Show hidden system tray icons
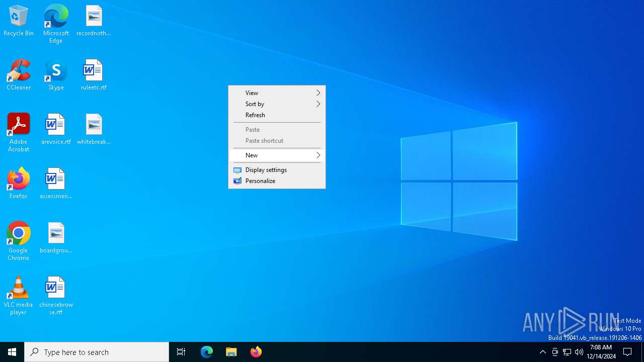Viewport: 644px width, 362px height. [542, 352]
